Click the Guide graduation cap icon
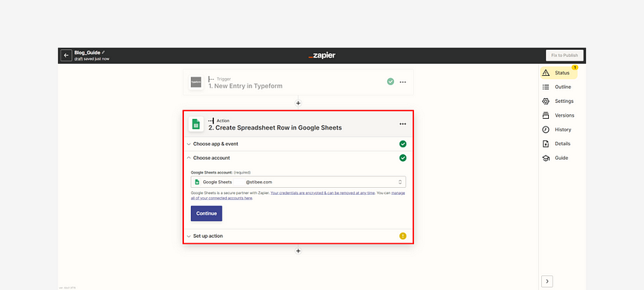The width and height of the screenshot is (644, 290). pyautogui.click(x=546, y=158)
